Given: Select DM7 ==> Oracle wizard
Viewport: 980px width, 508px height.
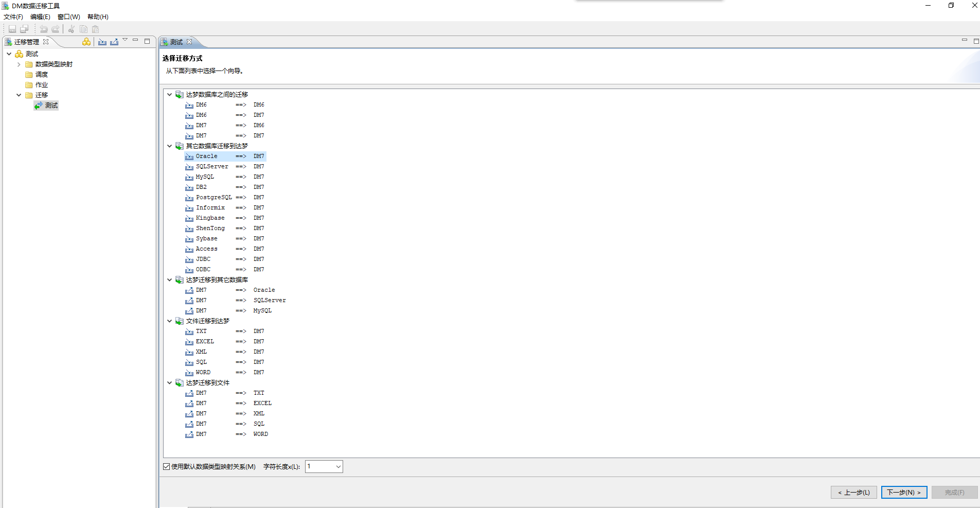Looking at the screenshot, I should pos(230,290).
